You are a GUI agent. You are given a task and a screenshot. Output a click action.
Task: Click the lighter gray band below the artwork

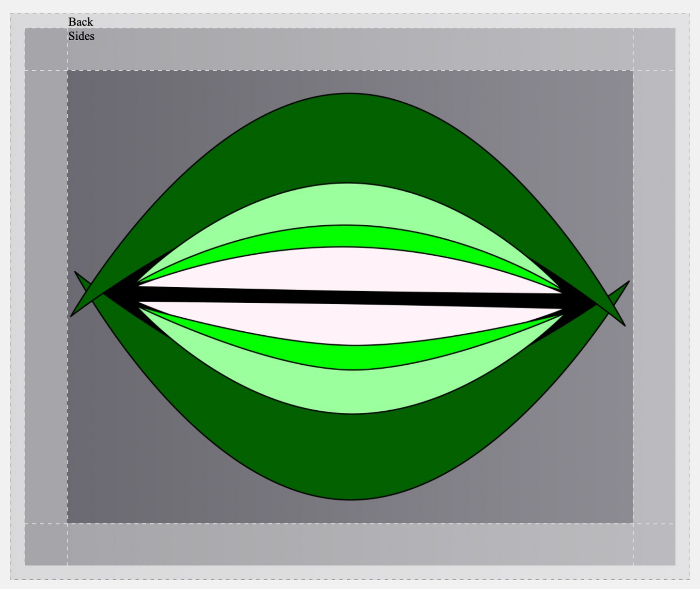[x=350, y=544]
